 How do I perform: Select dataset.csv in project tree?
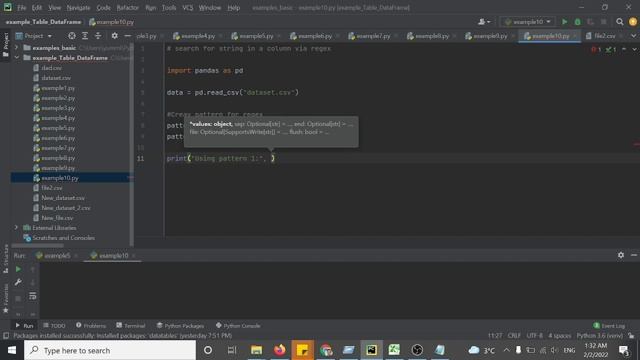56,78
